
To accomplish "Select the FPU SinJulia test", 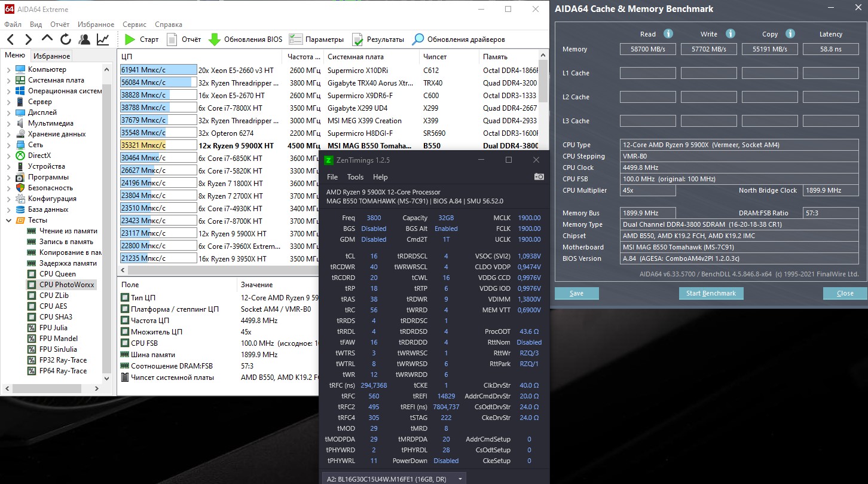I will point(57,349).
